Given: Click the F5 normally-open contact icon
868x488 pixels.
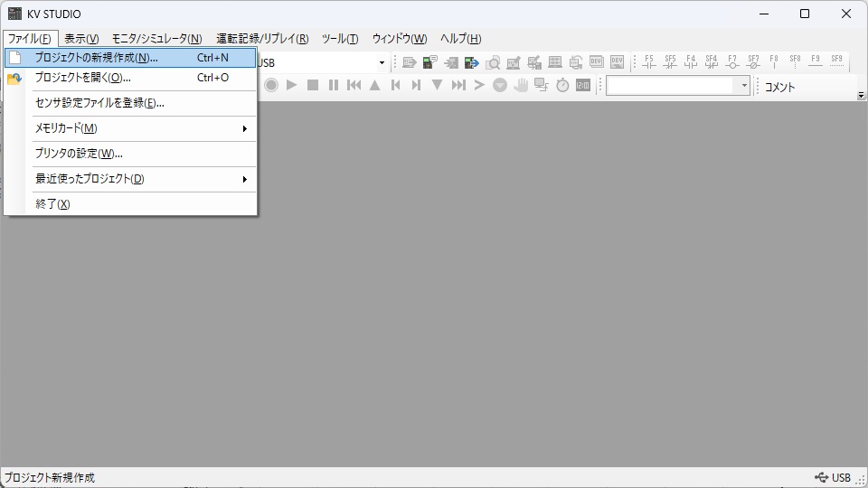Looking at the screenshot, I should [648, 62].
